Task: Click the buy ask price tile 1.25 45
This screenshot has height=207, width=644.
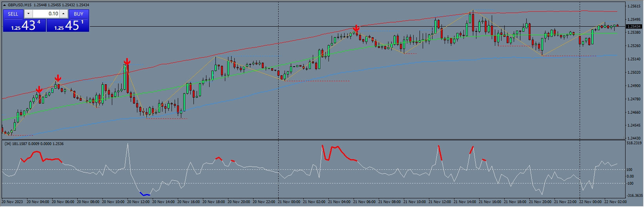Action: pos(68,25)
